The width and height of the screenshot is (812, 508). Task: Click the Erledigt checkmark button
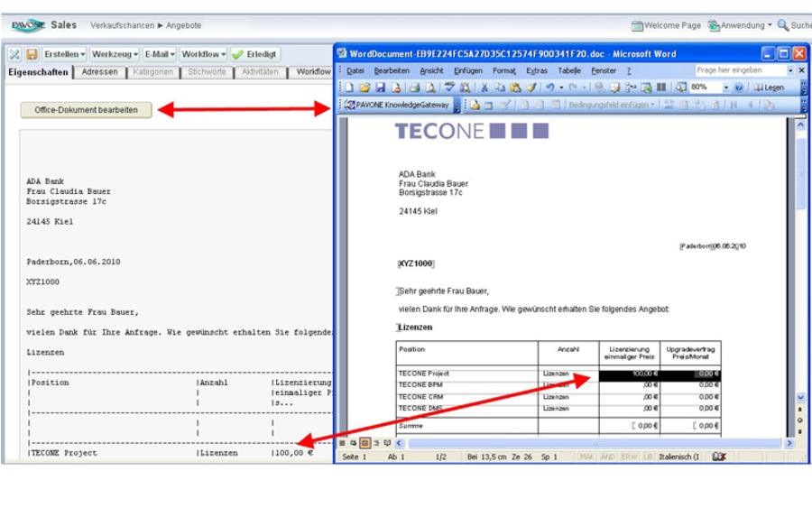coord(254,54)
